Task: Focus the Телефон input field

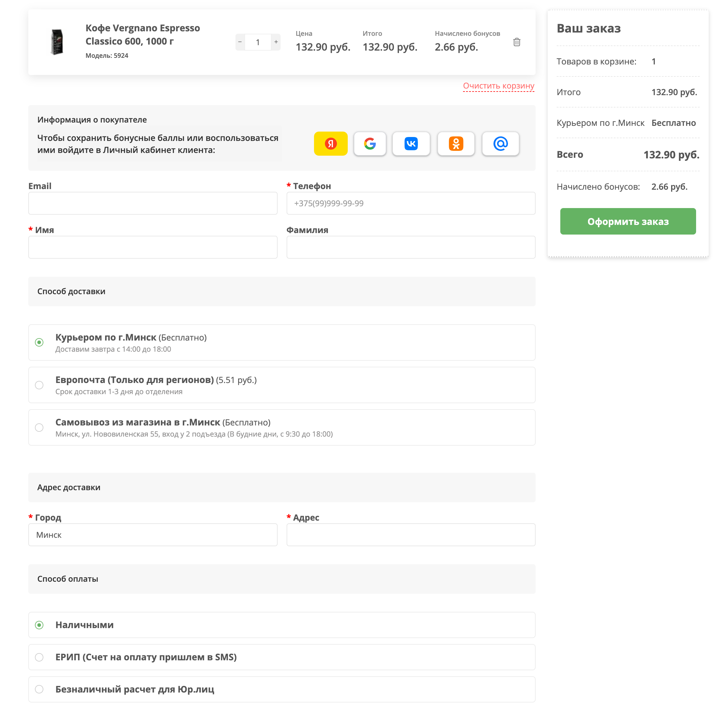Action: pos(410,203)
